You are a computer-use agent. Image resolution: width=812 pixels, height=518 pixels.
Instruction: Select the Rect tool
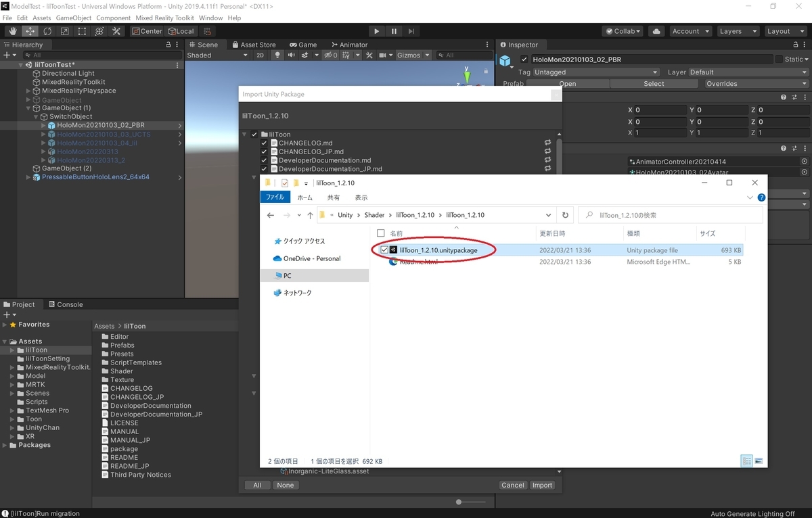click(82, 31)
